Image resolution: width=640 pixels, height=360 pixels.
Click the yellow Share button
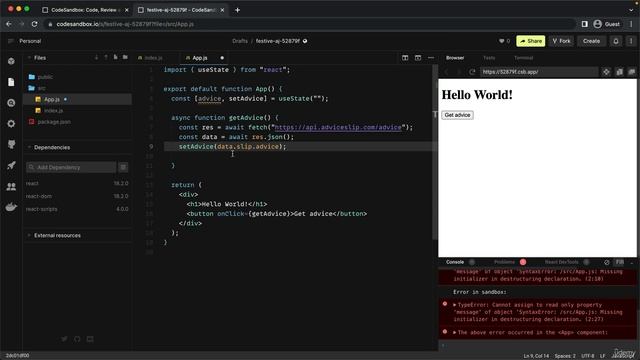pos(531,41)
